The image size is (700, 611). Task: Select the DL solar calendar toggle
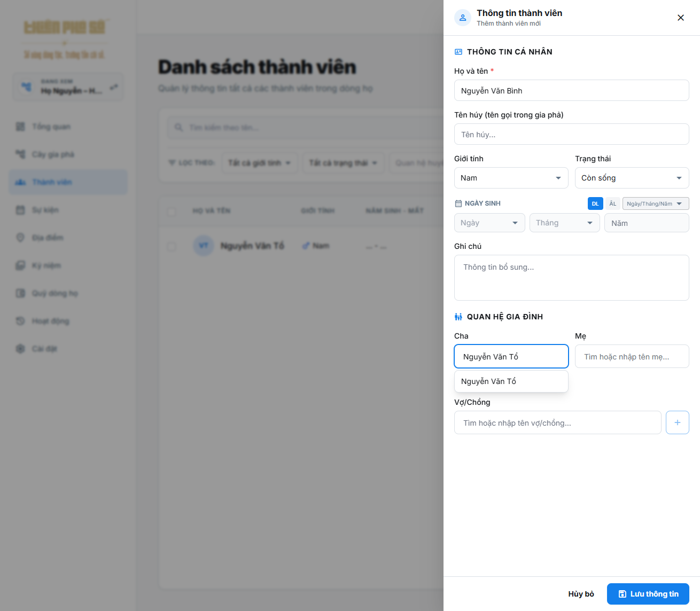pos(595,203)
